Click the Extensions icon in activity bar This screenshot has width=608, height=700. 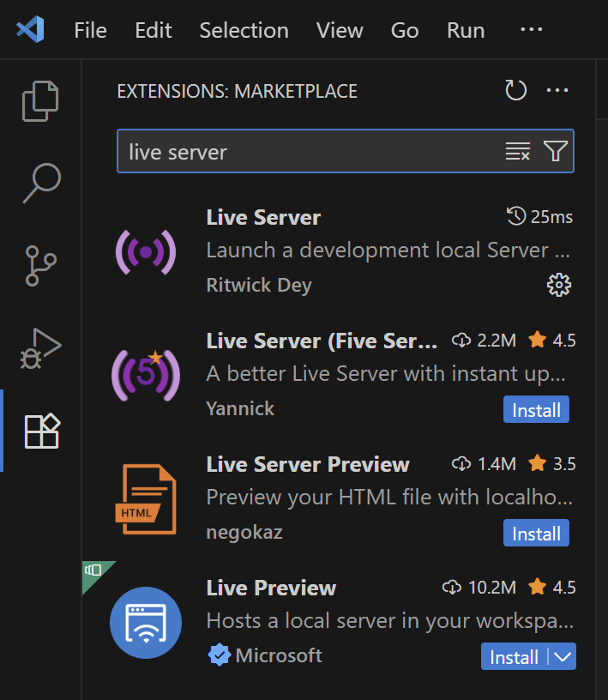pos(42,431)
